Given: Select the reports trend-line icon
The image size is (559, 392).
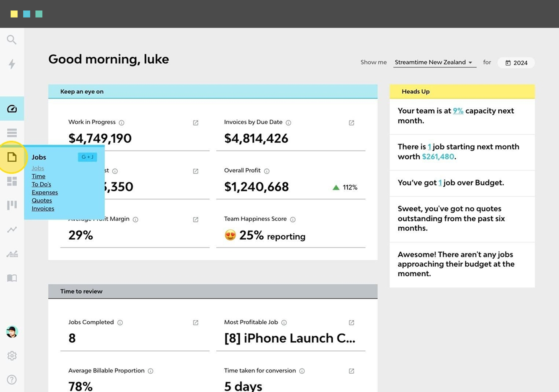Looking at the screenshot, I should [x=12, y=229].
